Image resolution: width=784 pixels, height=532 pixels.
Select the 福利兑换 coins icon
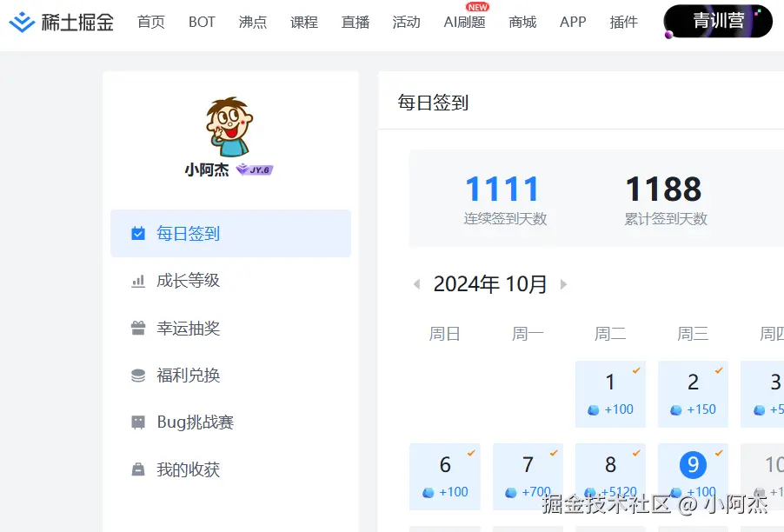pos(136,375)
